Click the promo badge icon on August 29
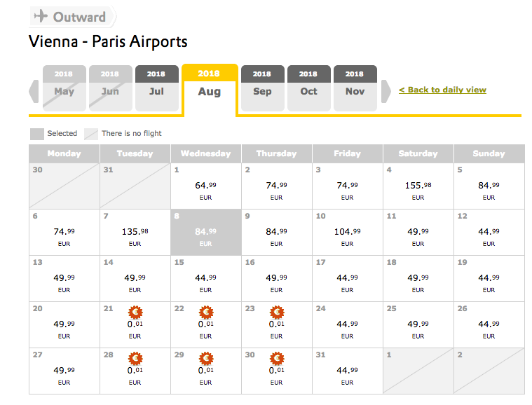This screenshot has height=405, width=532. 206,359
